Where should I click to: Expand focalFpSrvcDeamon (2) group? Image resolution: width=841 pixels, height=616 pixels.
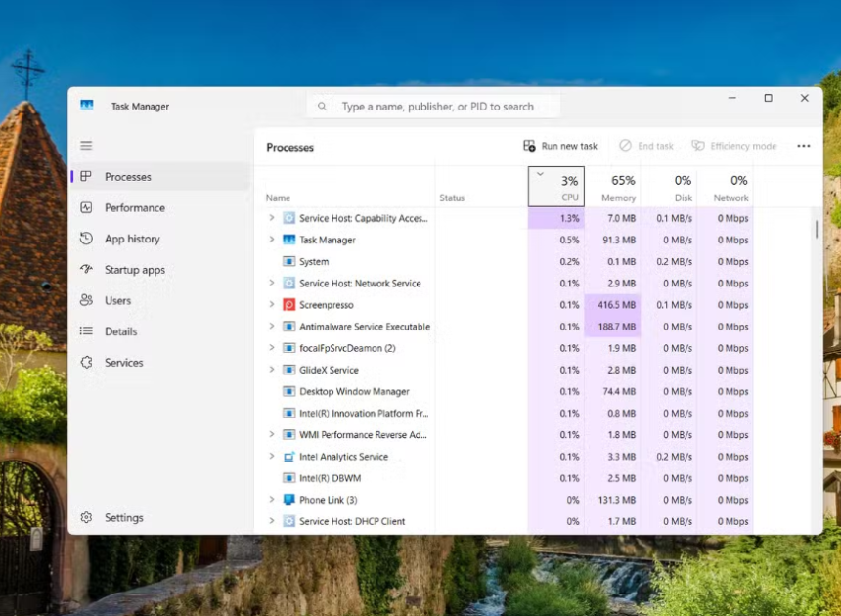(x=272, y=347)
